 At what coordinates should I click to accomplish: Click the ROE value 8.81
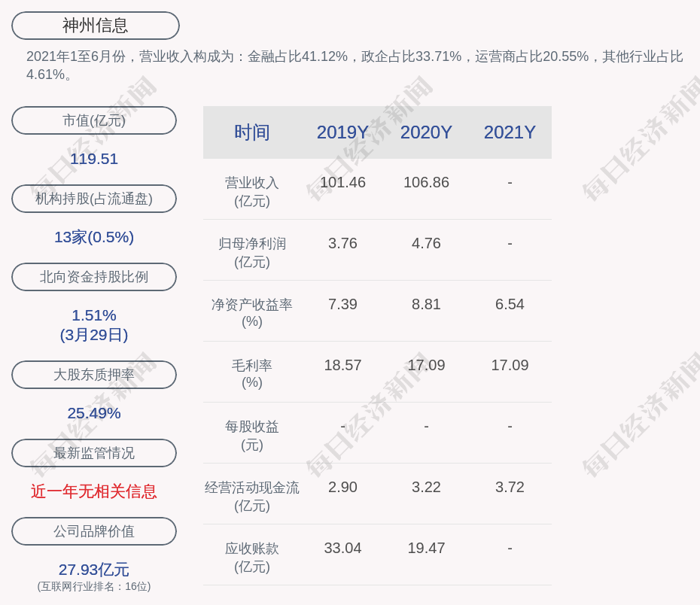pyautogui.click(x=426, y=304)
